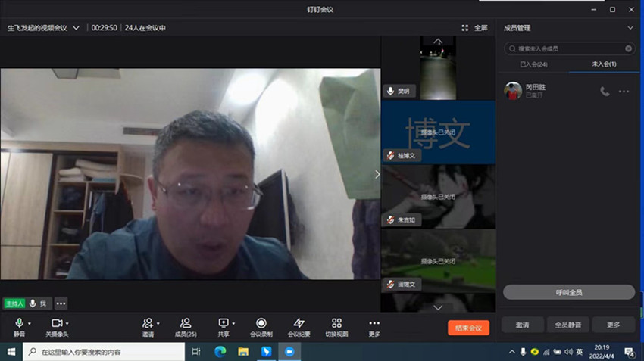Screen dimensions: 644x361
Task: Click the 搜索未入会成员 search field
Action: (568, 48)
